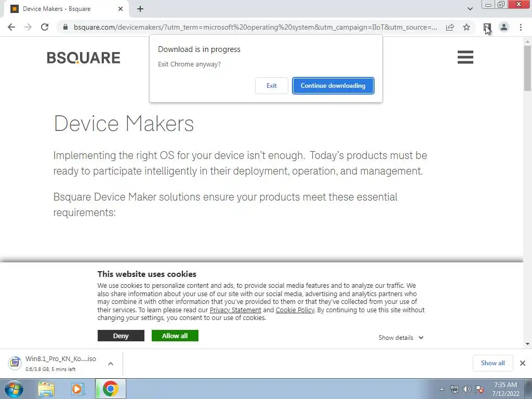Open the Cookie Policy link
Viewport: 532px width, 399px height.
pos(295,310)
